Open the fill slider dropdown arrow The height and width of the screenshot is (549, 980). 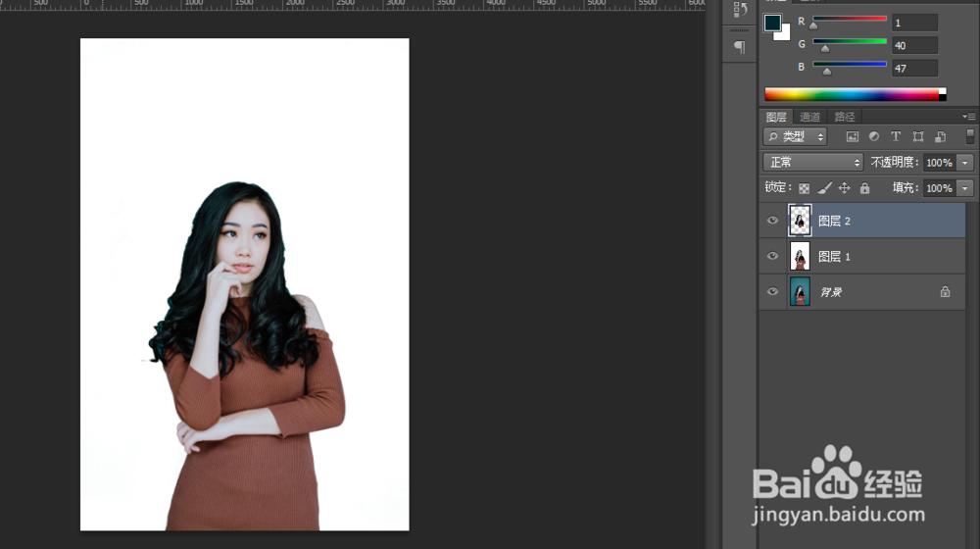[x=965, y=188]
